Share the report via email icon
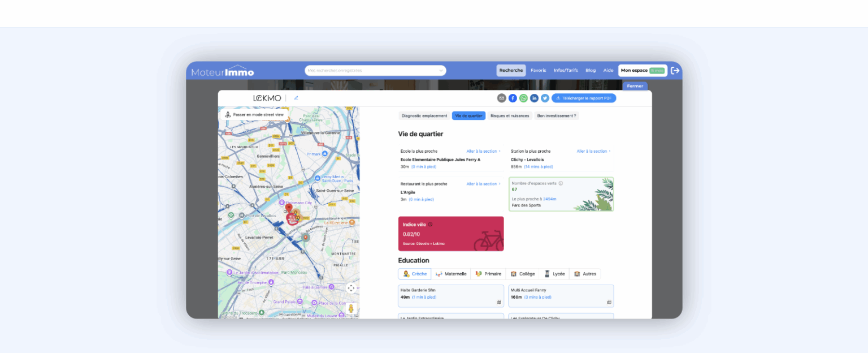This screenshot has height=353, width=868. 501,98
